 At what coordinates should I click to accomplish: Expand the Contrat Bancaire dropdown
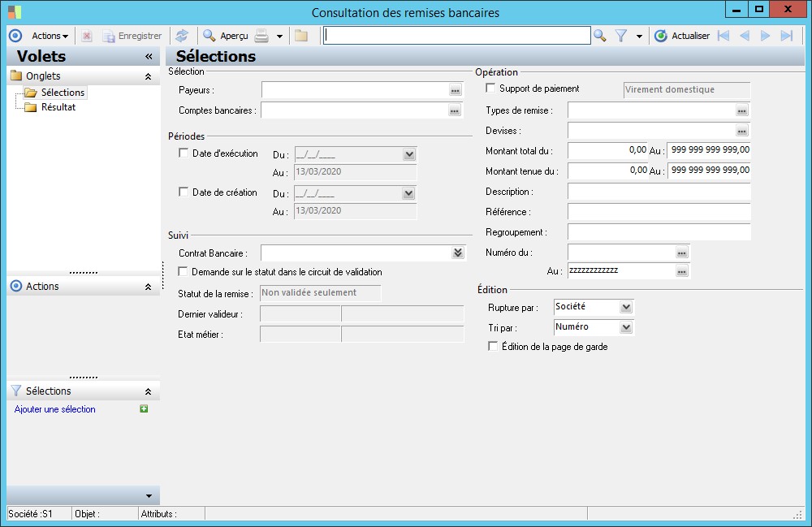pyautogui.click(x=458, y=253)
